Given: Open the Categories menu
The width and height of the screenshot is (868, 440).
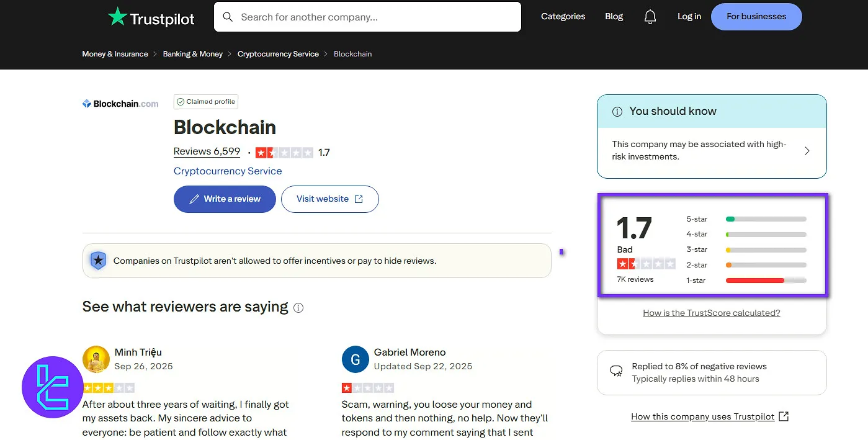Looking at the screenshot, I should pyautogui.click(x=563, y=17).
